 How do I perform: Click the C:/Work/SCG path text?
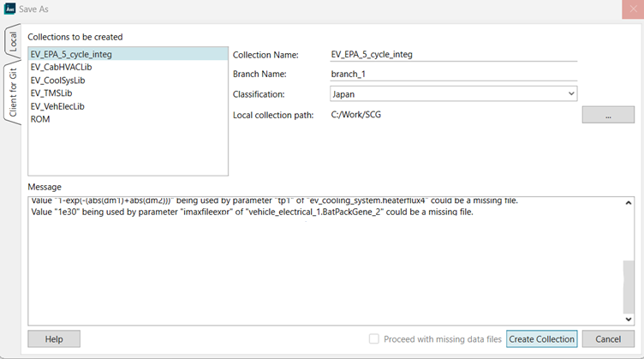coord(355,115)
